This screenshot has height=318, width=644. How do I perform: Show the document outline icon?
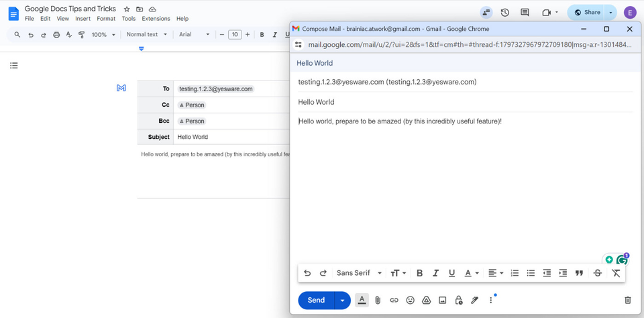[14, 65]
